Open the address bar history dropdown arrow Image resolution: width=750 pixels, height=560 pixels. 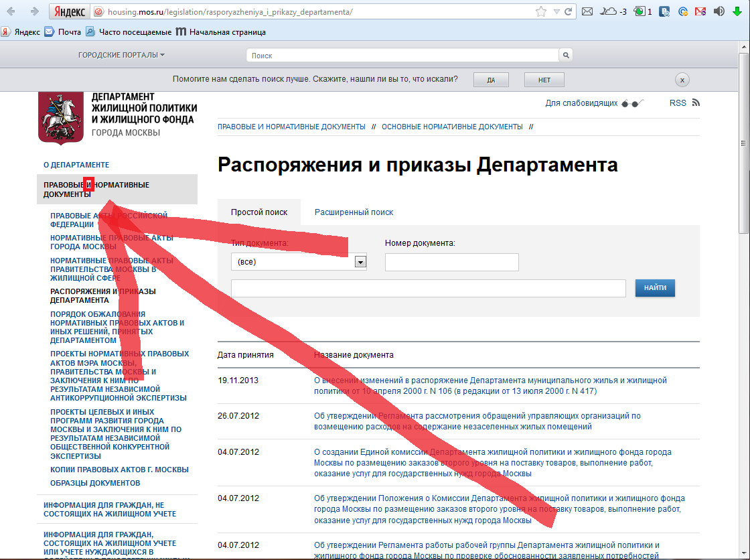tap(556, 12)
